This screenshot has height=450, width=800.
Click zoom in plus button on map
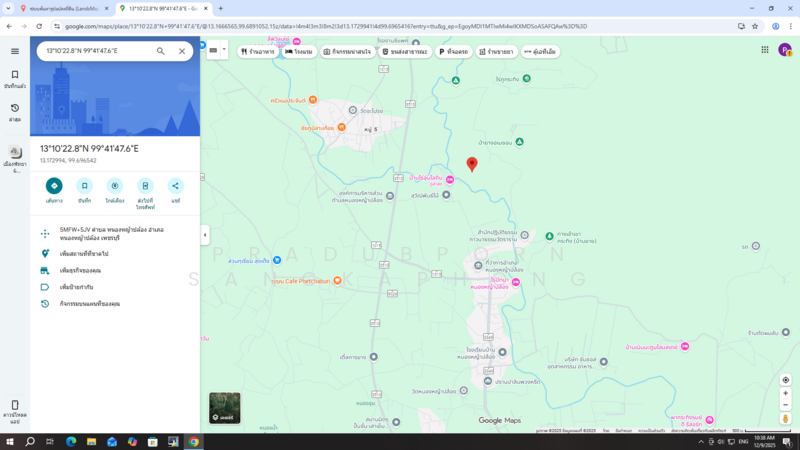click(x=786, y=394)
